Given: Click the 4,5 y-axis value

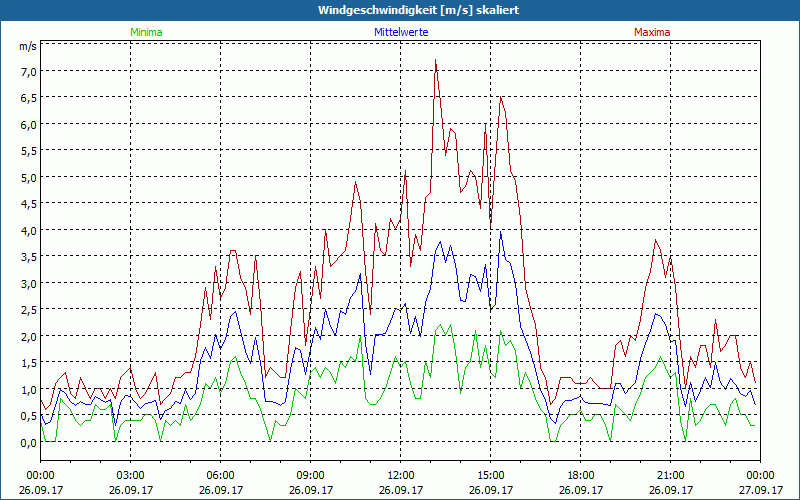Looking at the screenshot, I should 29,204.
